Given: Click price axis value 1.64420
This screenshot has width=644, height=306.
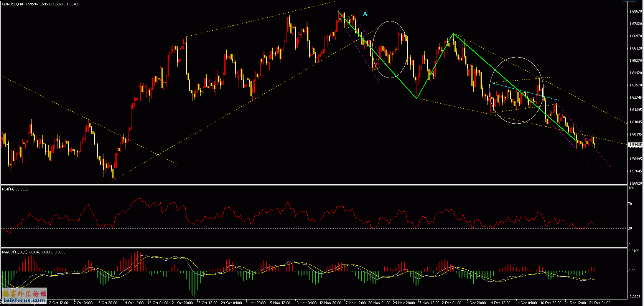Looking at the screenshot, I should point(636,73).
